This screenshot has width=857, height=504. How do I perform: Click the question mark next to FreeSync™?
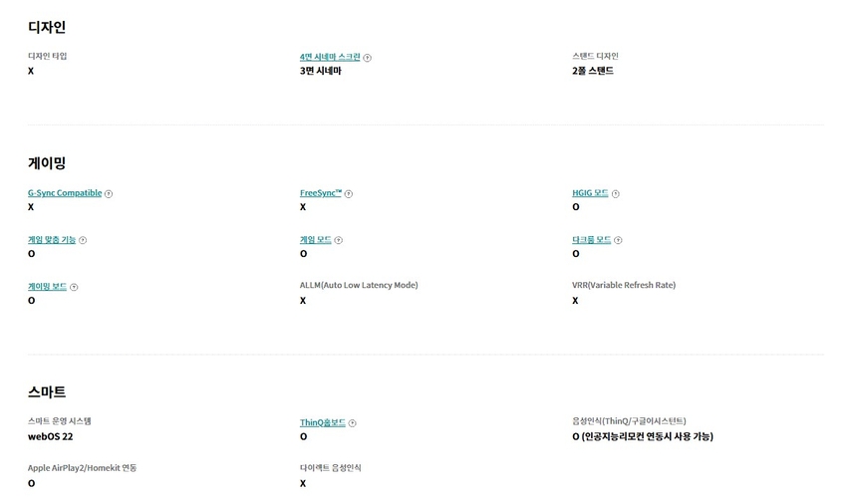[349, 194]
